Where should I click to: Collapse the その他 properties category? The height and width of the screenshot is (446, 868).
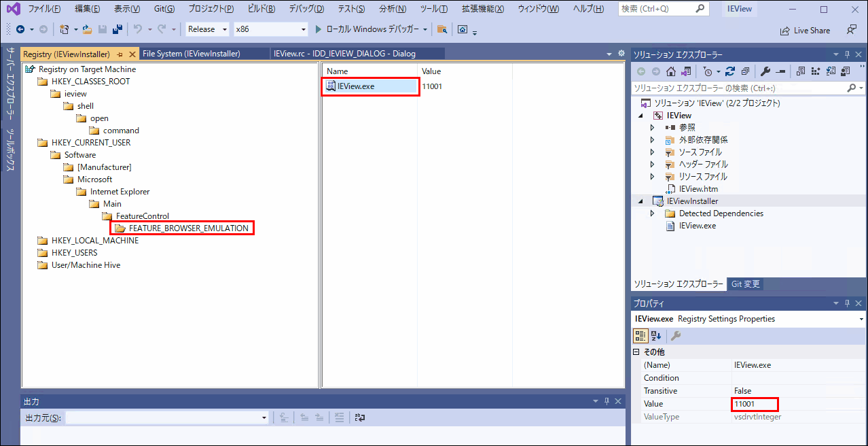636,352
